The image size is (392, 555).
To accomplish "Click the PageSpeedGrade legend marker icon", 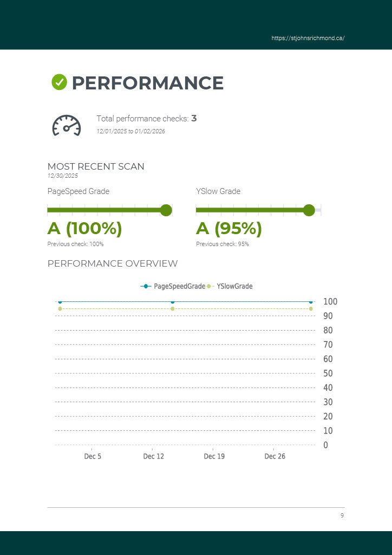I will click(146, 286).
